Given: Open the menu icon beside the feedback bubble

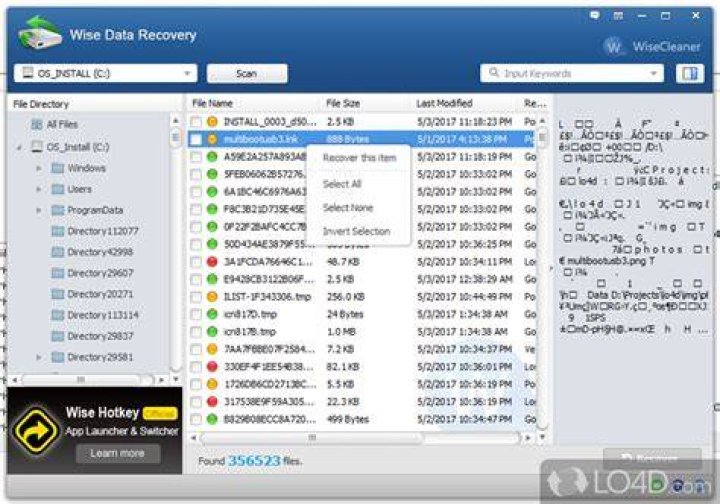Looking at the screenshot, I should pos(618,16).
